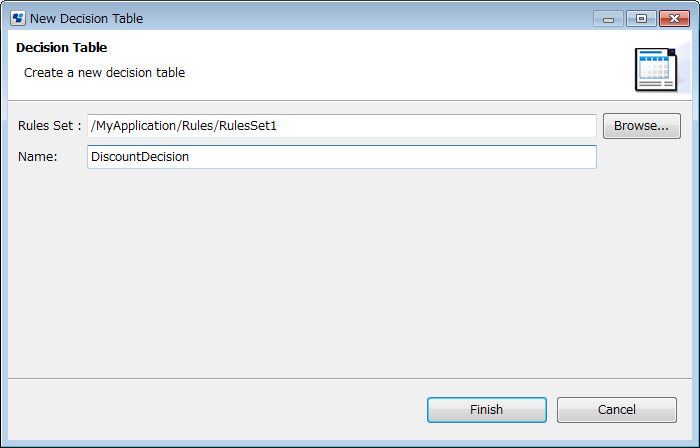This screenshot has width=700, height=448.
Task: Click the "Rules Set :" label
Action: click(x=50, y=126)
